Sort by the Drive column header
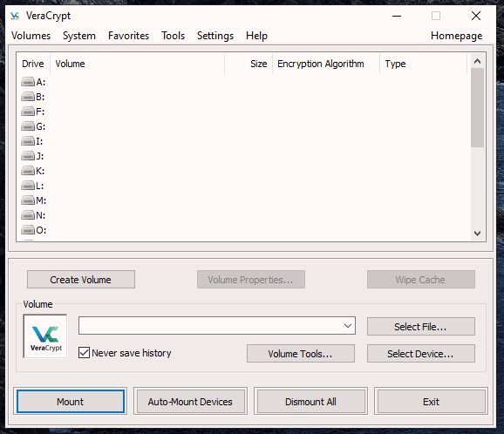This screenshot has height=434, width=504. (x=33, y=64)
